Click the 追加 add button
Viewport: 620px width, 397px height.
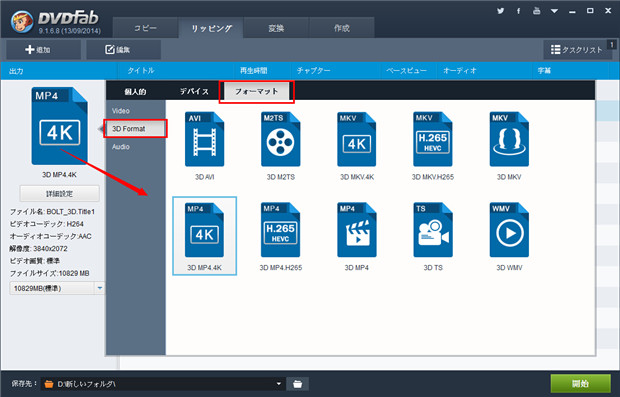point(43,50)
